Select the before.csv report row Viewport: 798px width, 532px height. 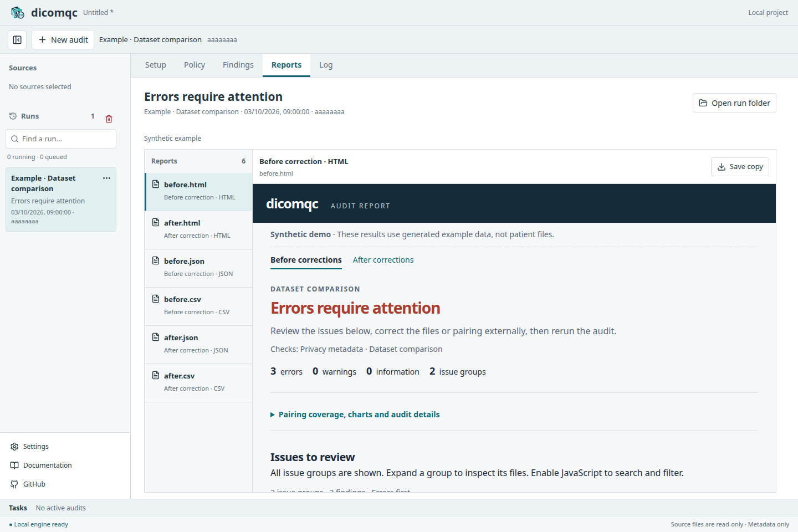click(198, 306)
